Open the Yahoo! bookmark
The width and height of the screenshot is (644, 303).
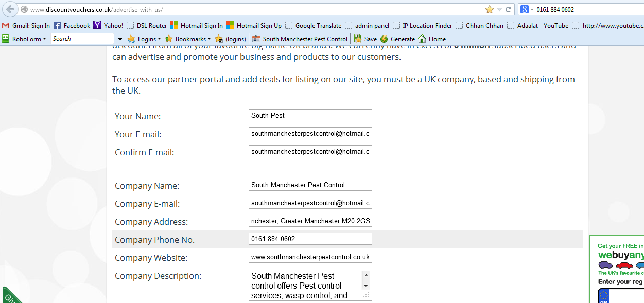tap(108, 25)
